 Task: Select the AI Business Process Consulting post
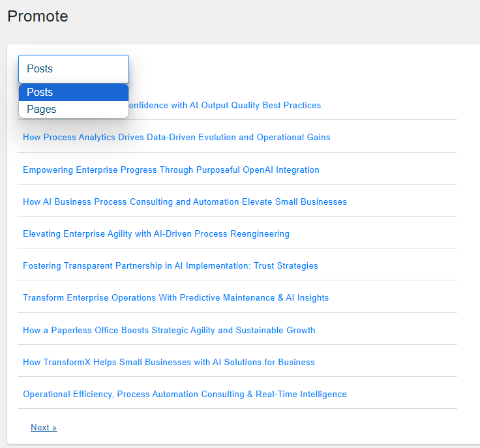coord(185,202)
